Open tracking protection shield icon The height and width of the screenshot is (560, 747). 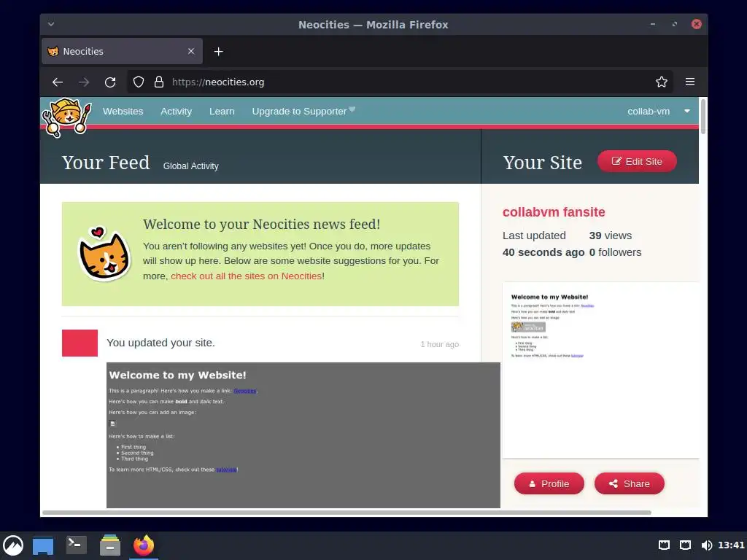138,82
